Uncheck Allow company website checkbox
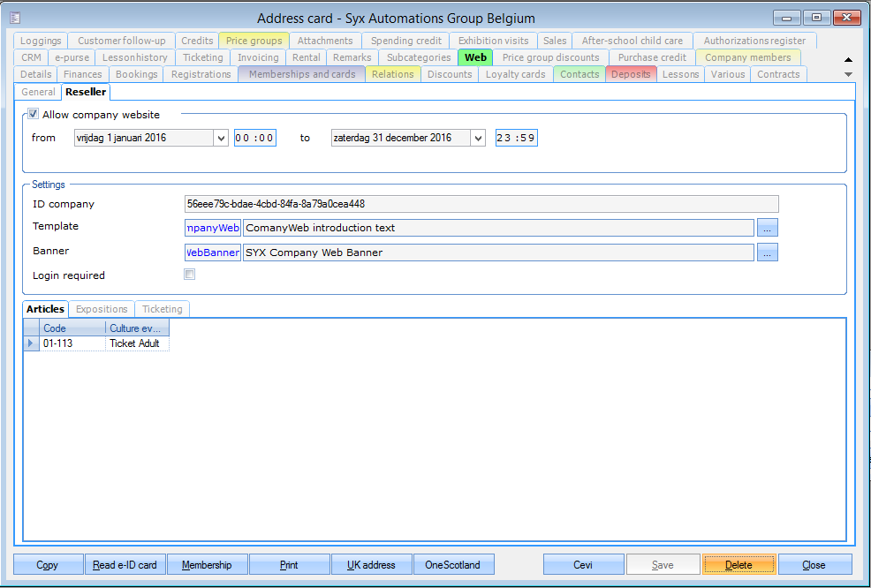Image resolution: width=871 pixels, height=588 pixels. click(x=34, y=115)
